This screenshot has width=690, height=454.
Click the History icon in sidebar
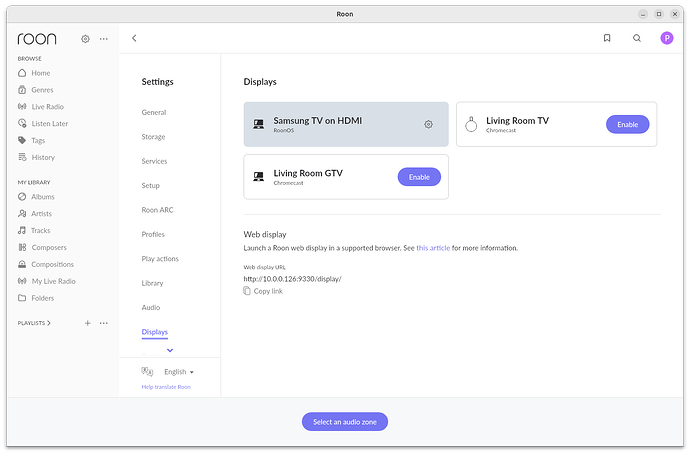point(22,157)
